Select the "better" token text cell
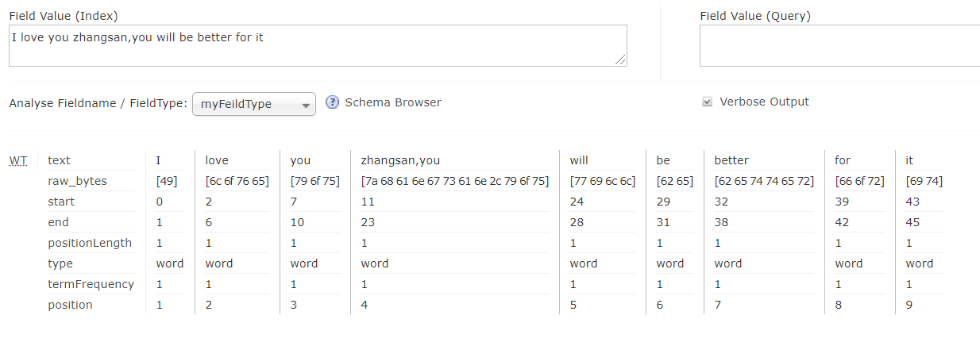Viewport: 980px width, 346px height. point(731,160)
